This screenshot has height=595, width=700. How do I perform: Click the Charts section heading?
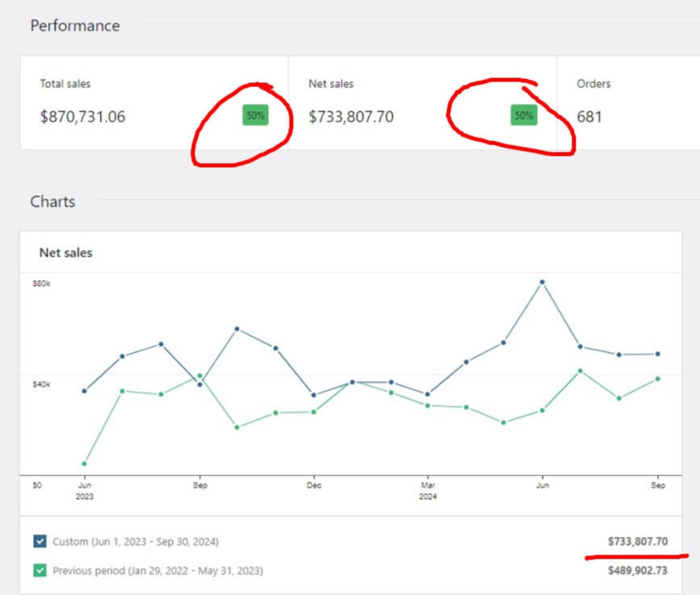click(x=52, y=201)
